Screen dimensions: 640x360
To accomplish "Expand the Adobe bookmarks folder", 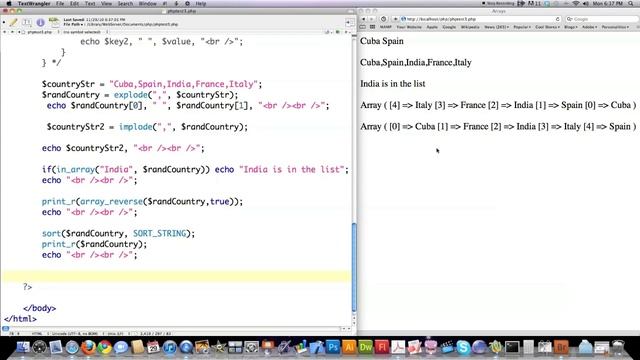I will coord(589,27).
